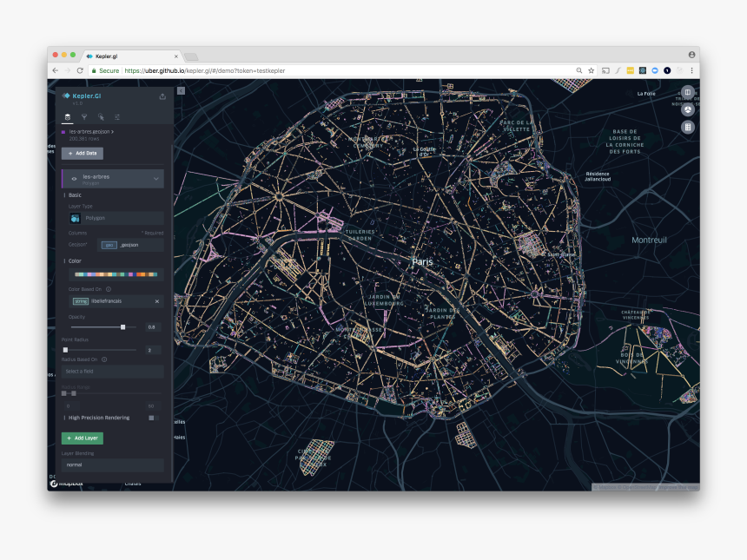Click the Basic section header
This screenshot has height=560, width=747.
point(75,195)
